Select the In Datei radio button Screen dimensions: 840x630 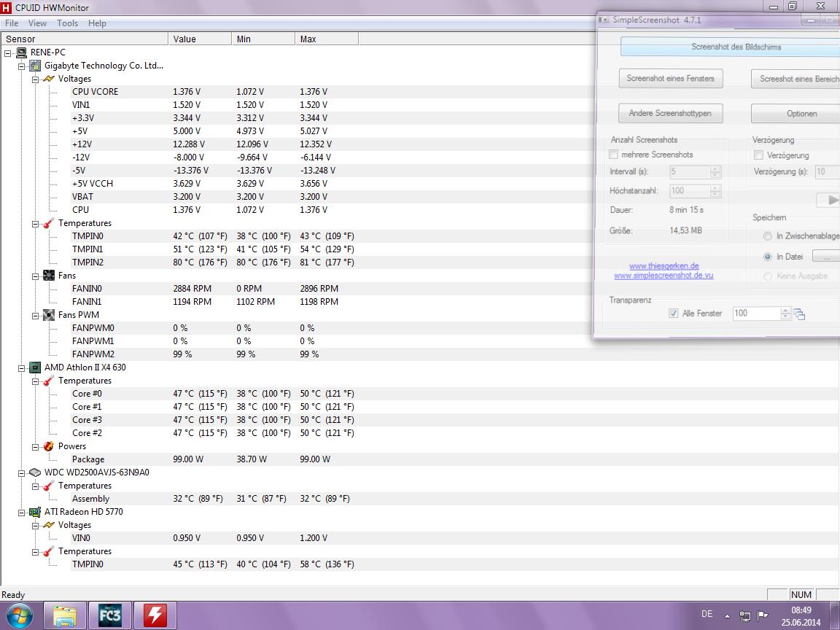768,257
